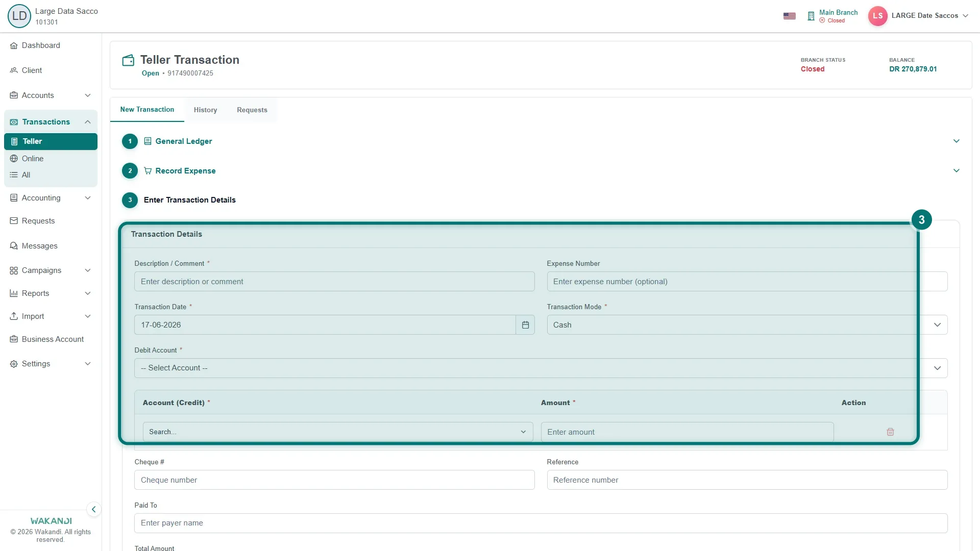
Task: Click the Online globe icon
Action: pos(14,159)
